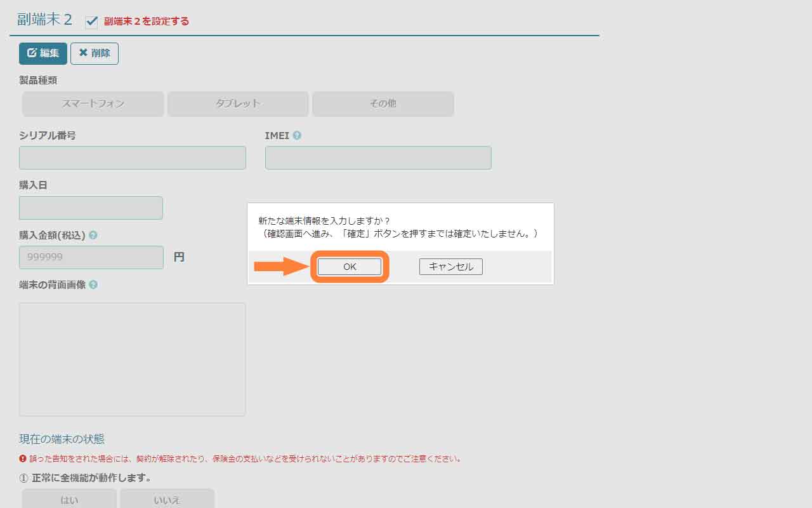Click OK in the confirmation dialog

[x=350, y=267]
